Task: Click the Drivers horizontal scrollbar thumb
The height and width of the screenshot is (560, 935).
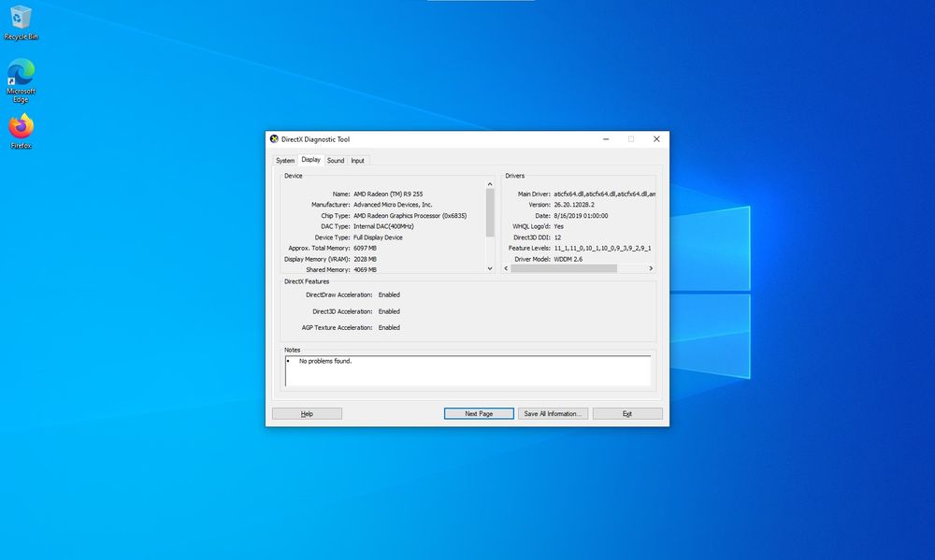Action: (x=564, y=268)
